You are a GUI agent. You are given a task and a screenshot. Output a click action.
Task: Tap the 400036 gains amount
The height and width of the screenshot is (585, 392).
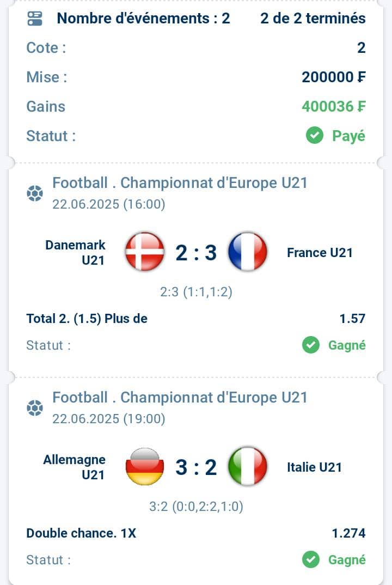334,107
